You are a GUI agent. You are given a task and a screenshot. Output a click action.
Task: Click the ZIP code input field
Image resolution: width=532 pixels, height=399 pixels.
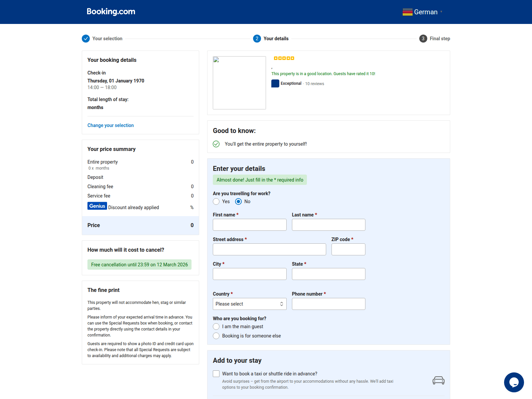pyautogui.click(x=348, y=249)
